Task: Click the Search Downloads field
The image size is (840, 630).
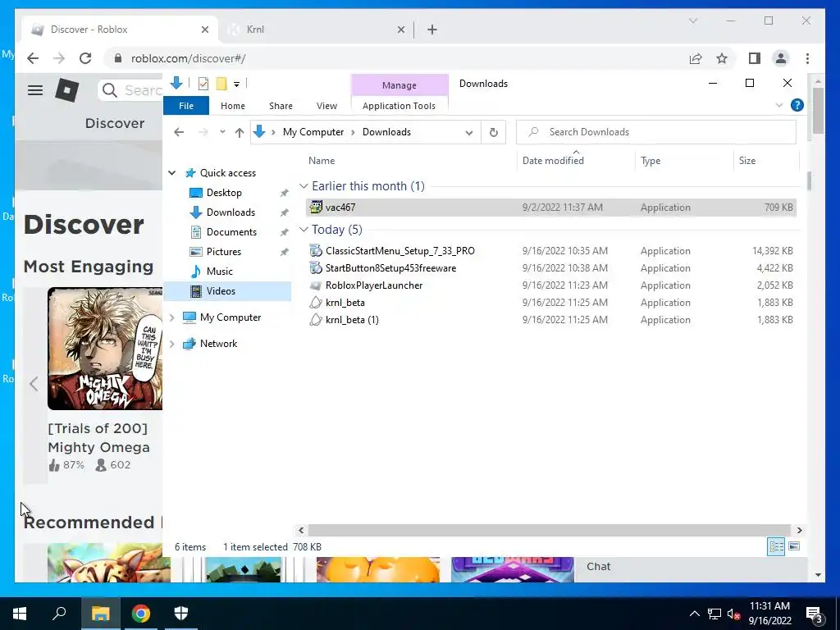Action: click(x=655, y=132)
